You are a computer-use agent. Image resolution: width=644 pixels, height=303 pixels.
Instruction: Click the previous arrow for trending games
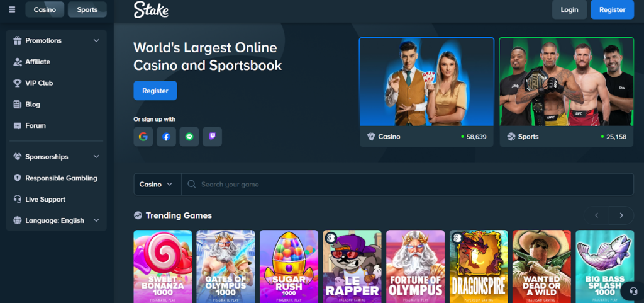point(596,215)
